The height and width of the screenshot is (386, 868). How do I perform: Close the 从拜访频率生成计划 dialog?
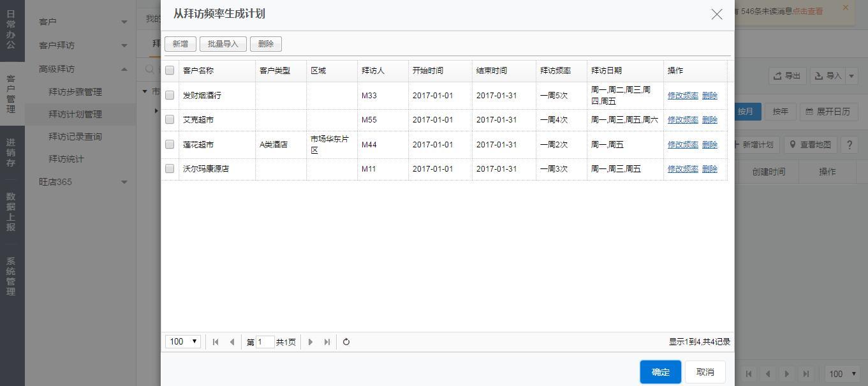(x=717, y=14)
